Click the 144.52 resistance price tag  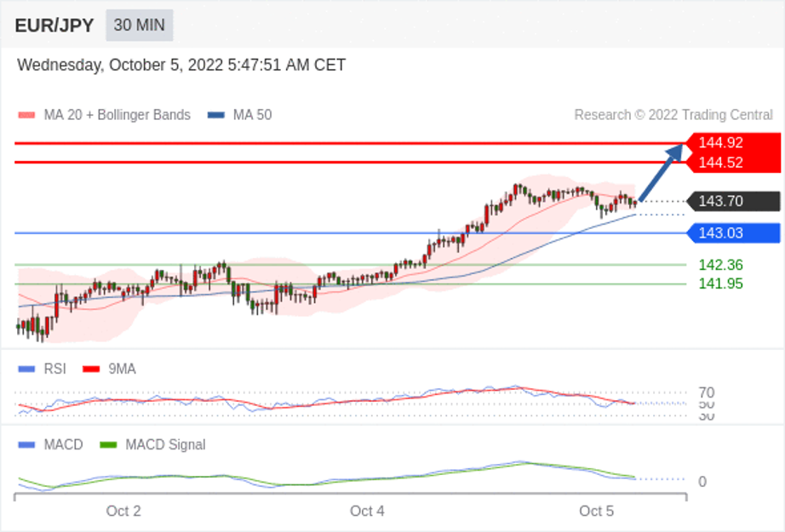[x=733, y=163]
